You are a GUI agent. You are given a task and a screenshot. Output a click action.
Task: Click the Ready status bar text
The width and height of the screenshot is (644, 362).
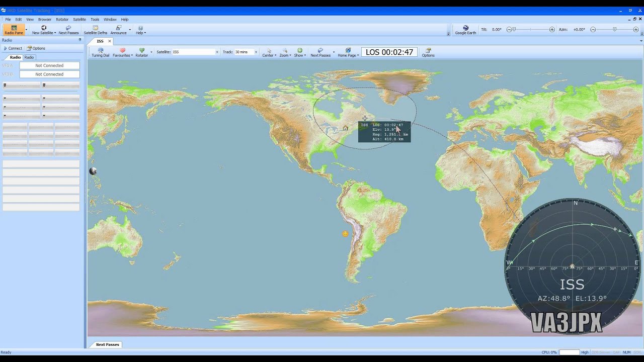click(x=6, y=352)
